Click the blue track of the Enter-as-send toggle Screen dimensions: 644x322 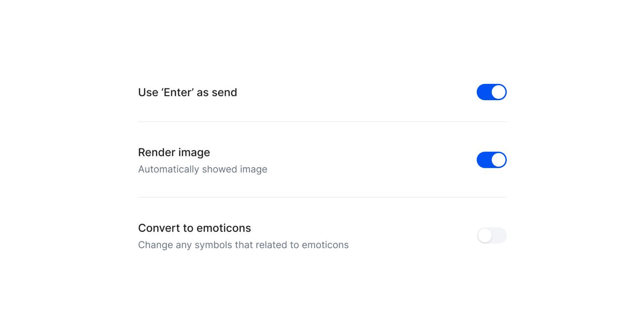tap(483, 92)
